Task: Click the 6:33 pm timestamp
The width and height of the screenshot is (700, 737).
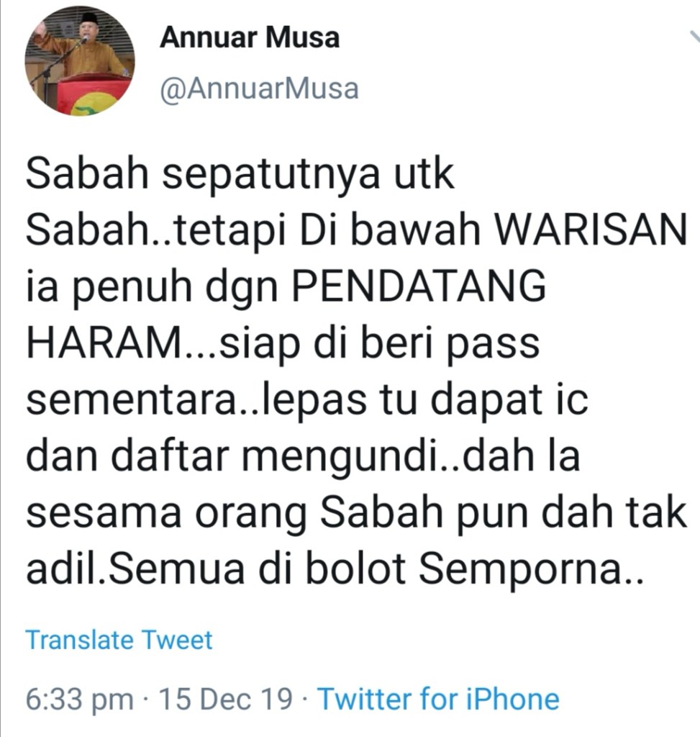Action: point(79,700)
